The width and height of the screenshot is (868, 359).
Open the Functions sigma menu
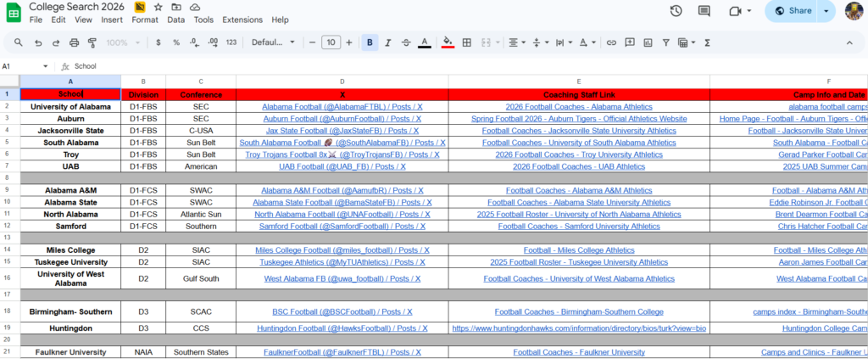click(x=707, y=42)
